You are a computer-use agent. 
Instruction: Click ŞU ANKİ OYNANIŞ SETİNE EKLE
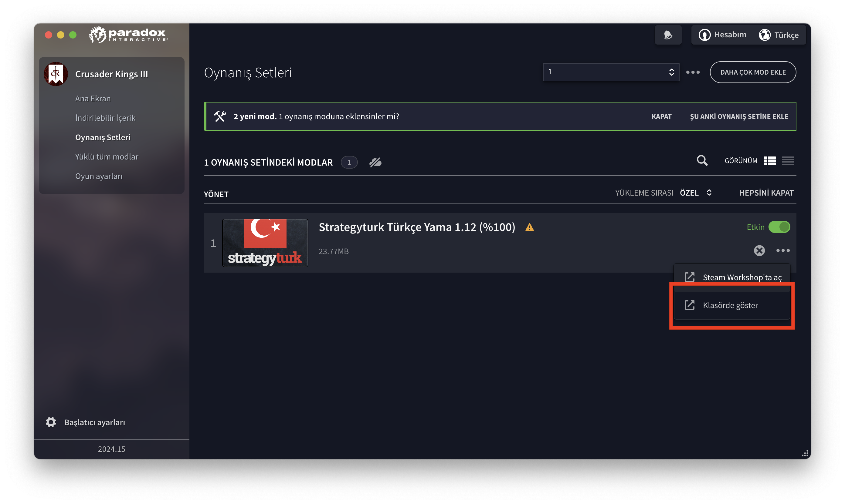738,116
